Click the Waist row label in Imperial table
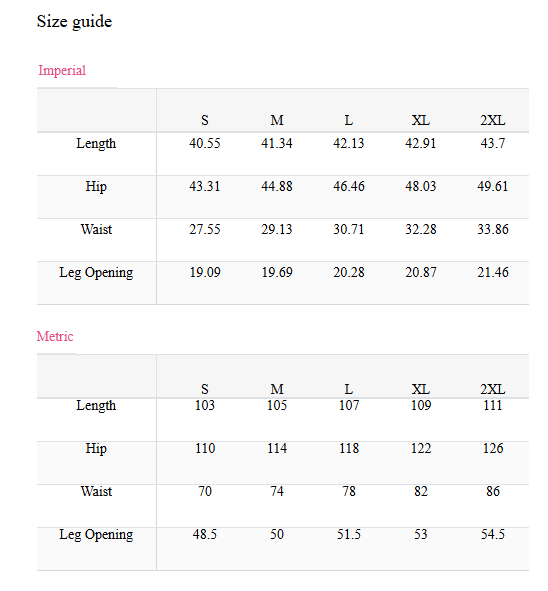This screenshot has height=591, width=548. [x=96, y=229]
